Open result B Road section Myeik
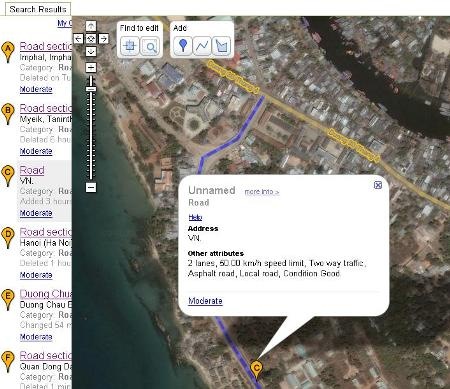This screenshot has height=389, width=450. click(46, 108)
